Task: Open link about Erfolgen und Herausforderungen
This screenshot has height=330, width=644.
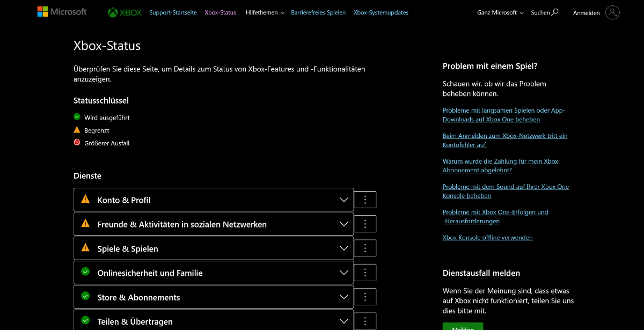Action: [x=495, y=216]
